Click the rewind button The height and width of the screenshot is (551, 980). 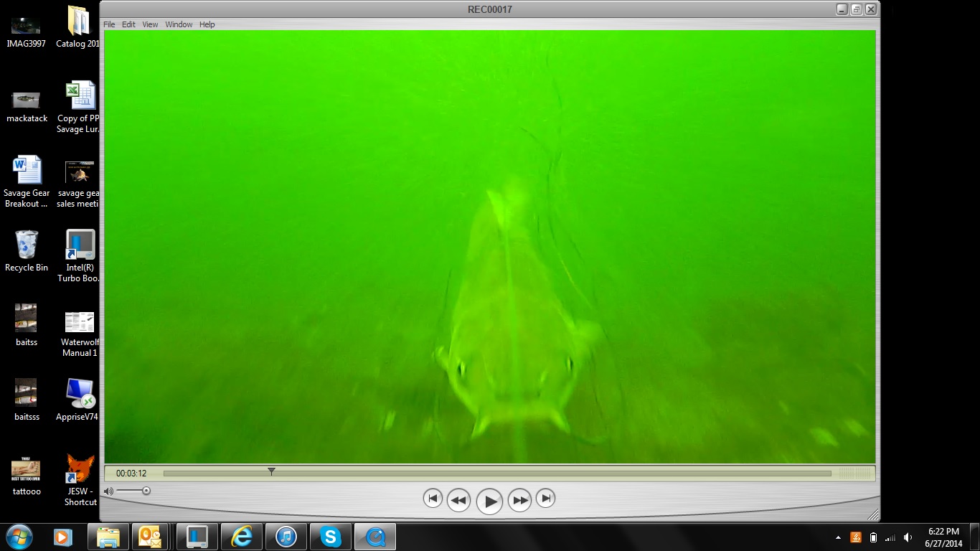coord(458,500)
